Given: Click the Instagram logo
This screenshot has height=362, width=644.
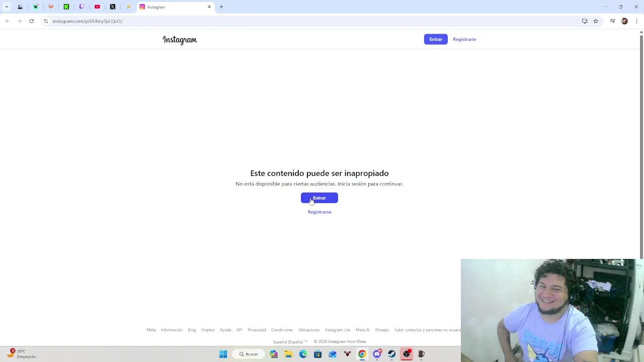Looking at the screenshot, I should tap(180, 40).
